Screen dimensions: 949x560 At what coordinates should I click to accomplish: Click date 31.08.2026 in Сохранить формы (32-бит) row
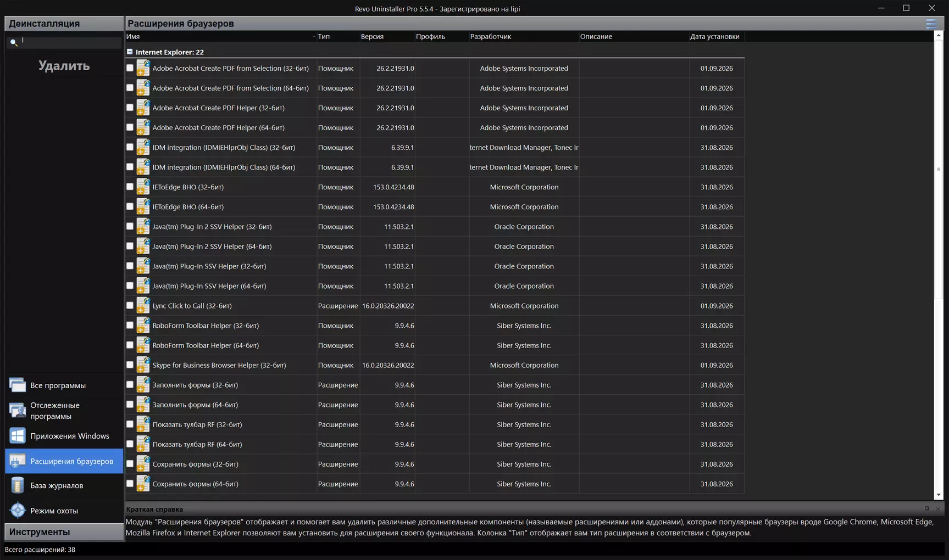(717, 464)
